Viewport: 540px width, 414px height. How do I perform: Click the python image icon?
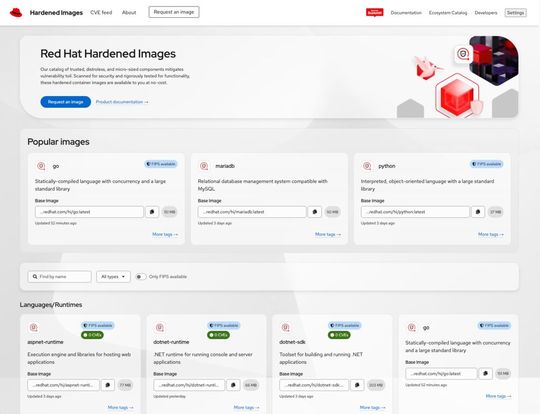367,166
